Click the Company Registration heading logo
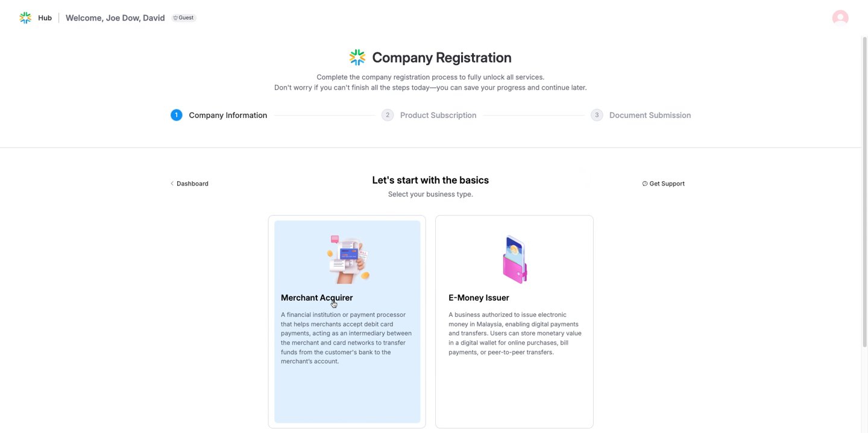 point(357,58)
